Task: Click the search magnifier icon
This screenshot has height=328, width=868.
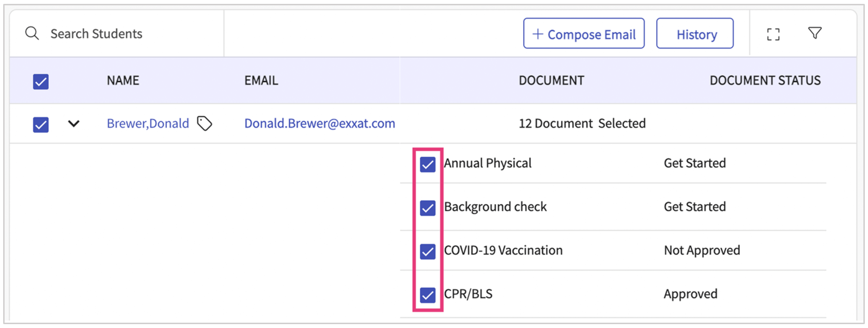Action: click(x=32, y=34)
